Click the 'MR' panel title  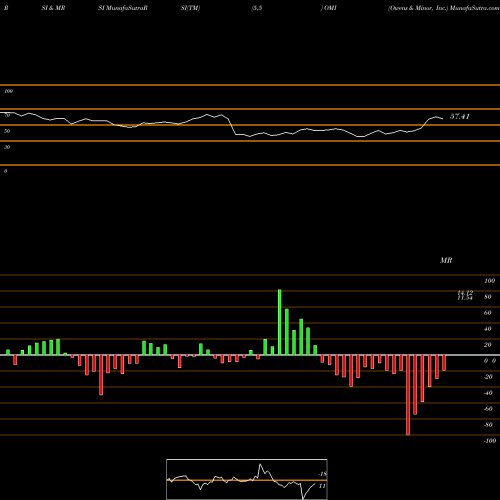[446, 260]
